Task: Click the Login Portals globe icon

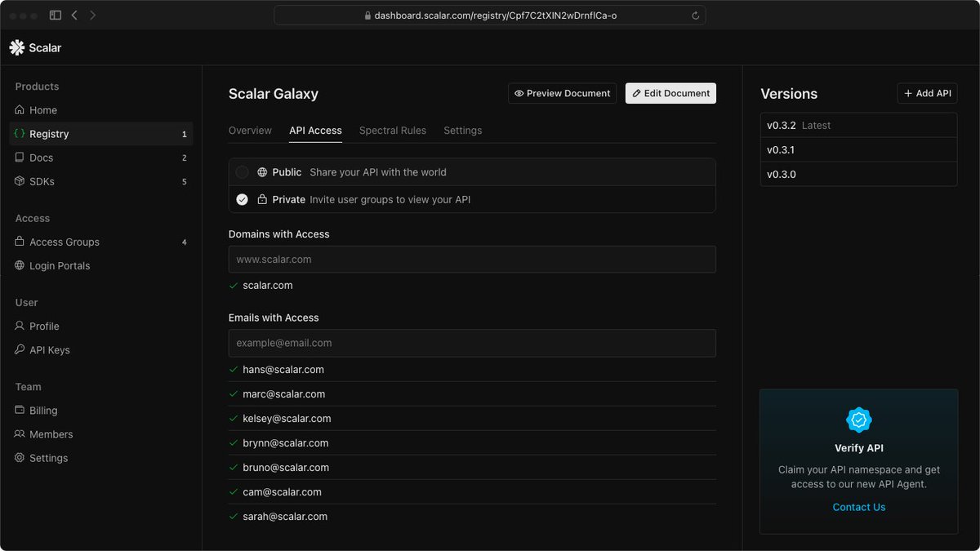Action: point(20,265)
